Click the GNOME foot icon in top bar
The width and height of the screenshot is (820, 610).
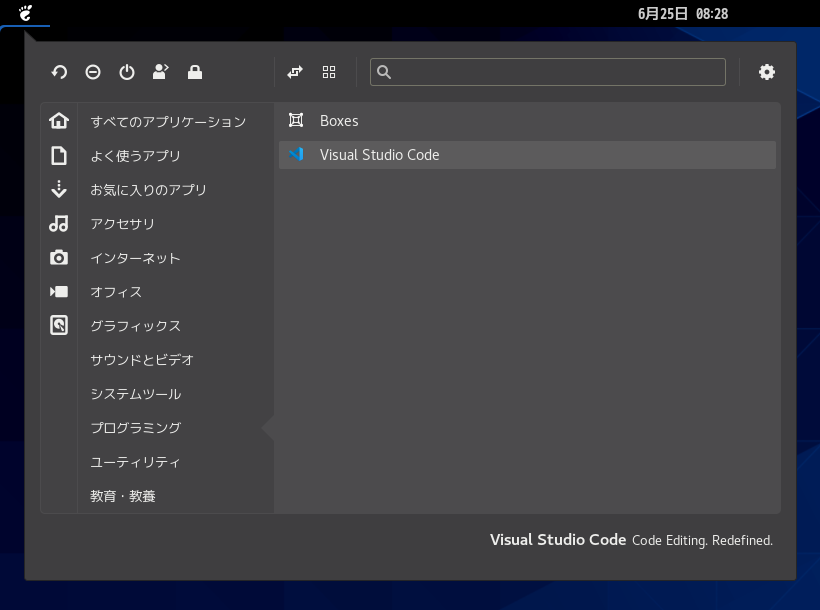25,13
